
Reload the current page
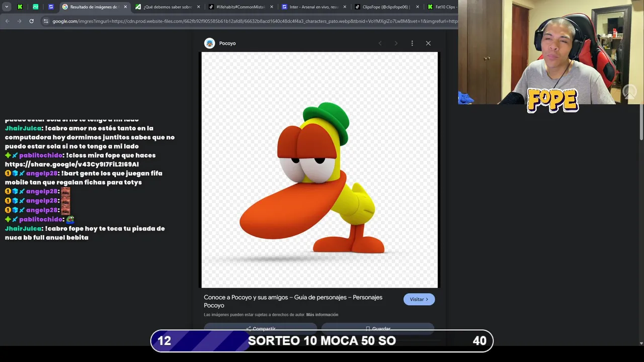31,21
